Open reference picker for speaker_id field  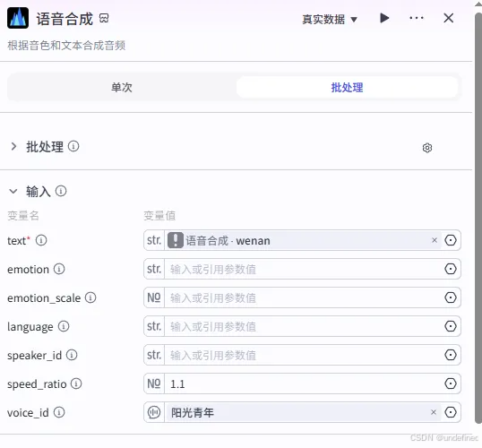pos(451,355)
